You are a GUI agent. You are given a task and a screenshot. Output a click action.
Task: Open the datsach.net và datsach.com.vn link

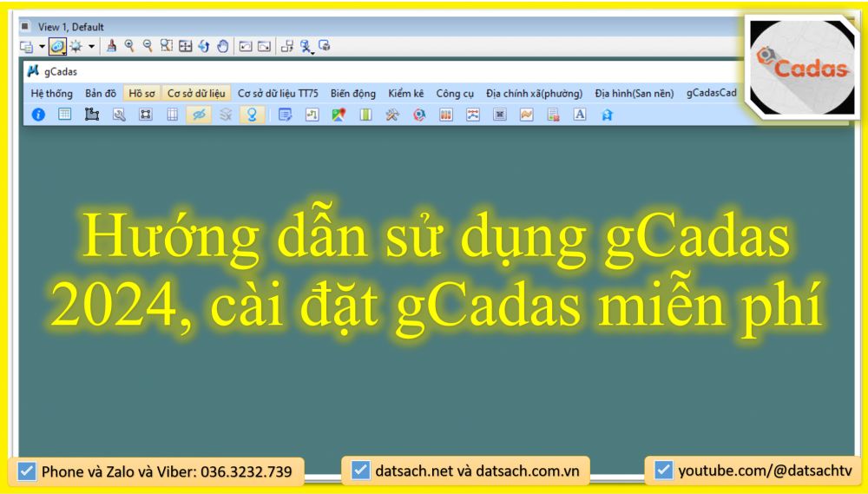(x=477, y=471)
